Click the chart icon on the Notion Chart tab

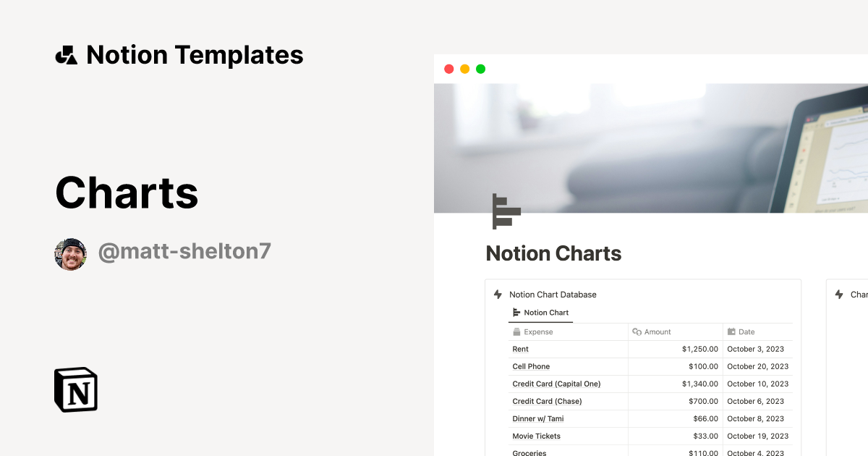click(x=516, y=313)
